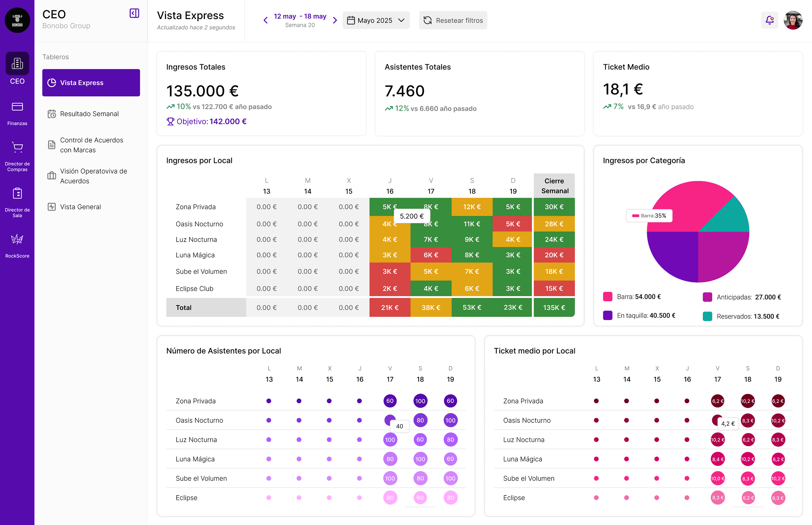Open Finanzas section in left rail

tap(17, 114)
